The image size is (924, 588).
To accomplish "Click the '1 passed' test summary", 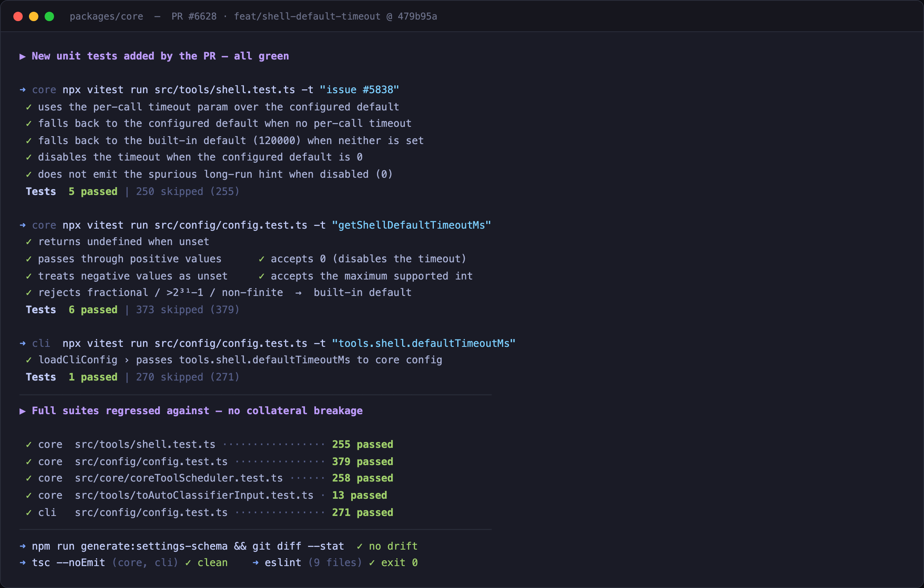I will (x=93, y=377).
